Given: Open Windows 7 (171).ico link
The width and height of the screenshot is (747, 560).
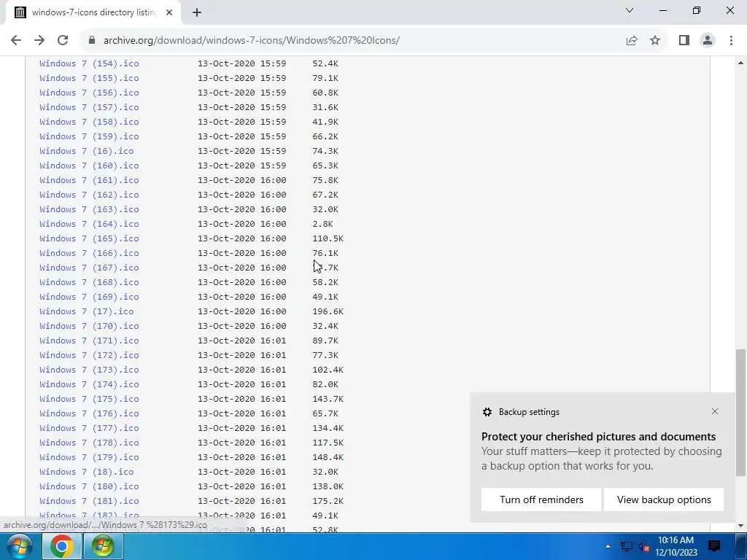Looking at the screenshot, I should point(89,341).
